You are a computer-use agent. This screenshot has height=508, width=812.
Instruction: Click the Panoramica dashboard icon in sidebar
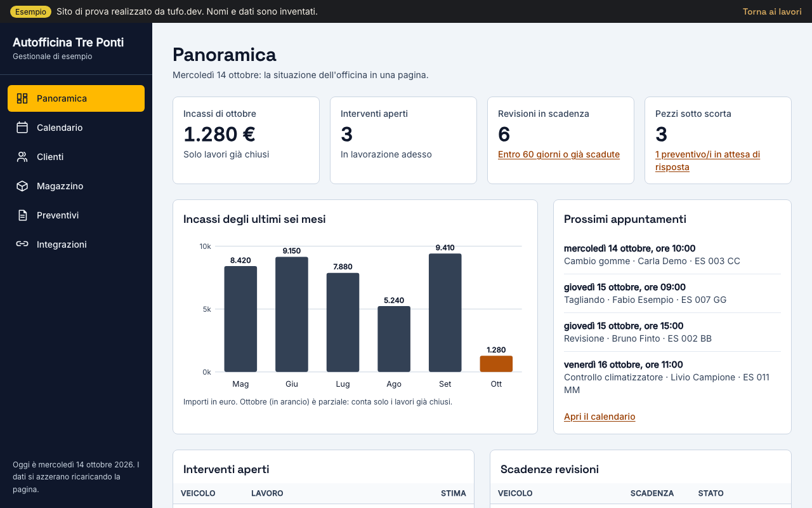(22, 98)
